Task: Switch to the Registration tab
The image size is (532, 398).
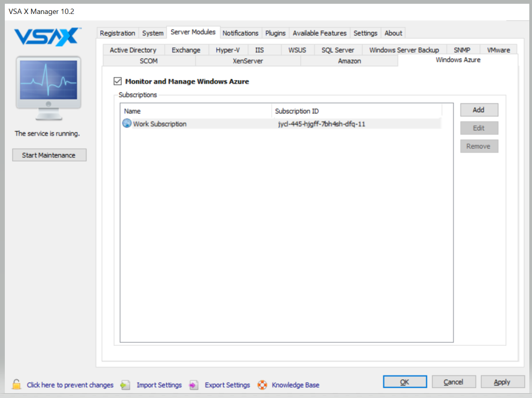Action: click(x=118, y=33)
